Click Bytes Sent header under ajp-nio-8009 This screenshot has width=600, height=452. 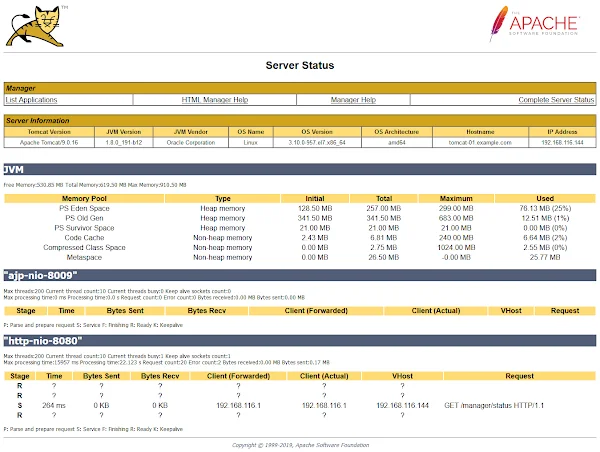[x=125, y=311]
